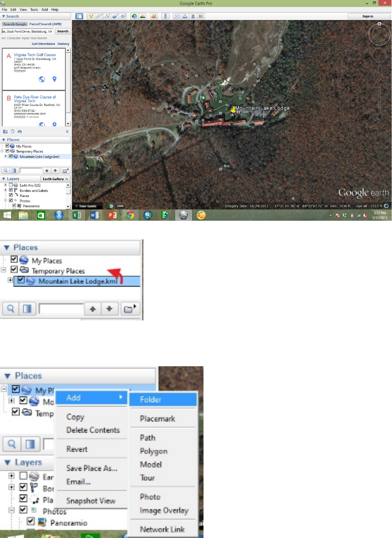Screen dimensions: 392x538
Task: Uncheck the Borders and Labels layer checkbox
Action: click(11, 190)
